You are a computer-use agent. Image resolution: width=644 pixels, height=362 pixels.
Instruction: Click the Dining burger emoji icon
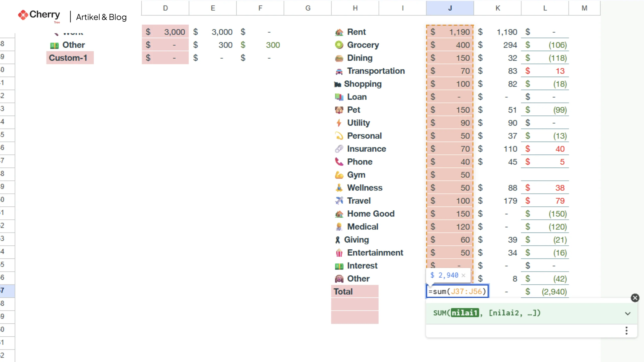coord(339,58)
